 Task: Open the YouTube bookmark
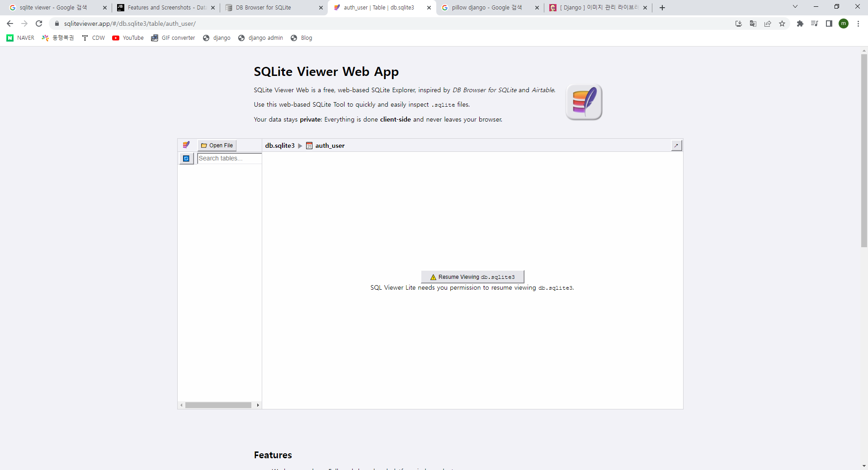tap(128, 38)
